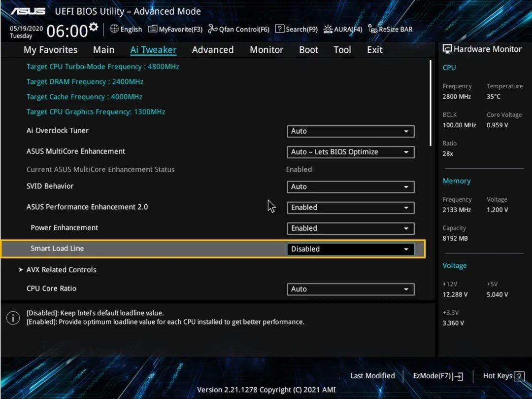Open Search(F9)
Image resolution: width=532 pixels, height=399 pixels.
[x=296, y=29]
